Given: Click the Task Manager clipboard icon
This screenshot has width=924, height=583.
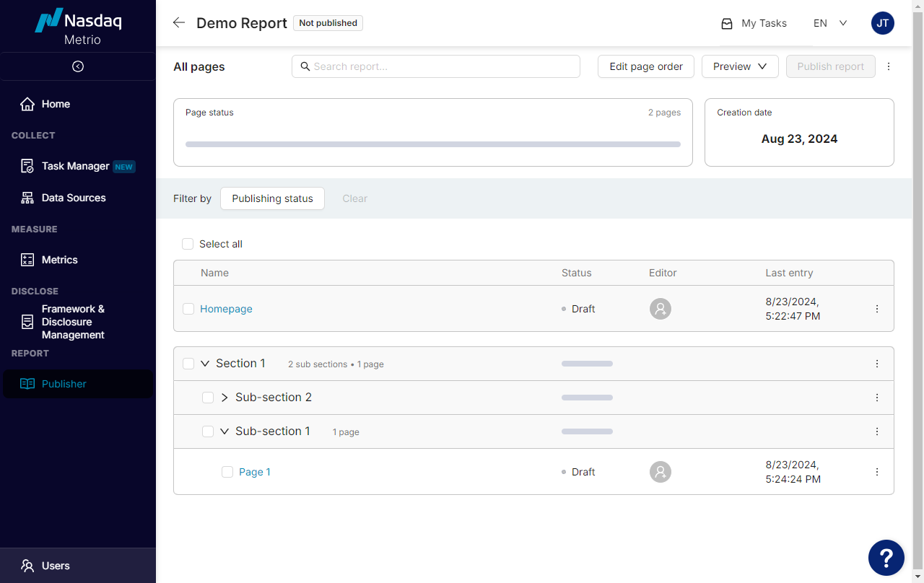Looking at the screenshot, I should 27,166.
